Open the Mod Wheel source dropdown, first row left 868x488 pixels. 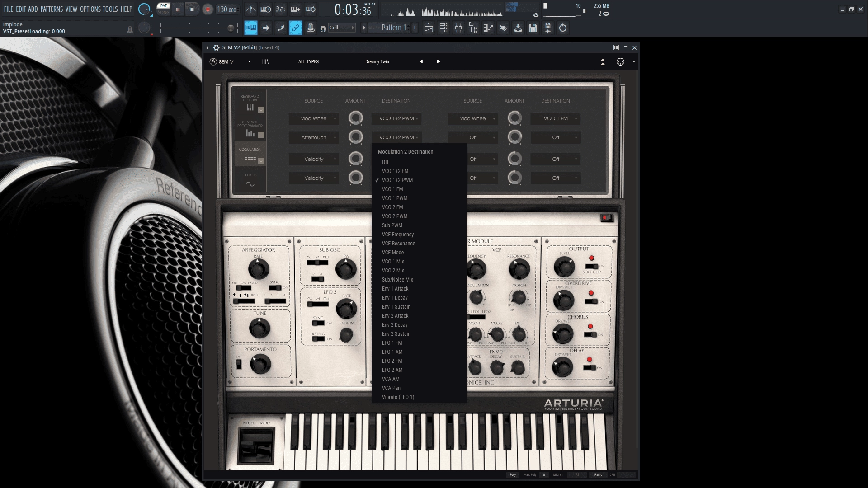coord(314,118)
